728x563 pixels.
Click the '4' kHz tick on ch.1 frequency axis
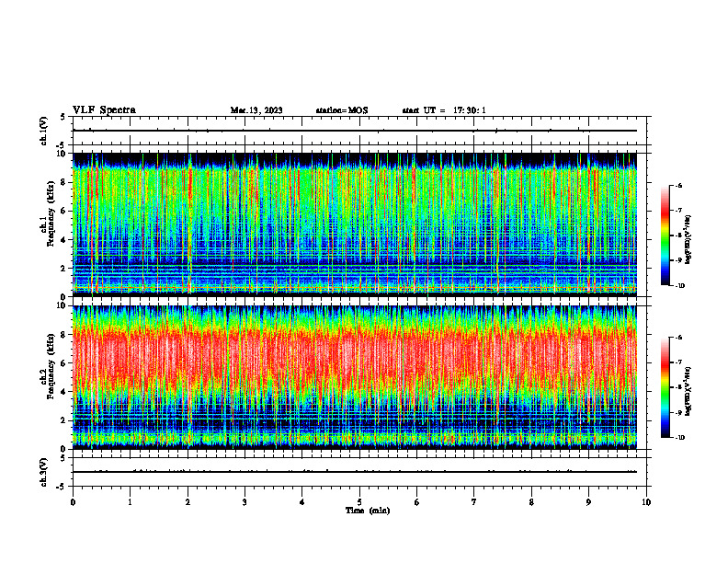[63, 240]
